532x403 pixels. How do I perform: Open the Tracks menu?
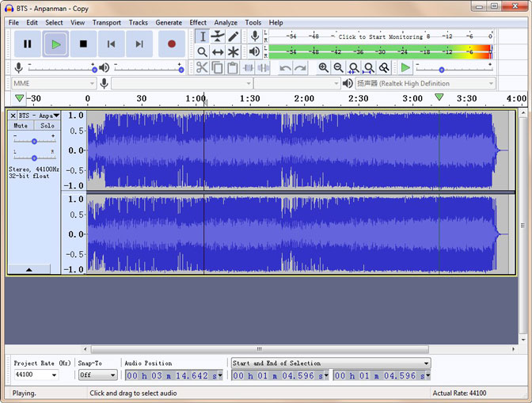pyautogui.click(x=138, y=23)
